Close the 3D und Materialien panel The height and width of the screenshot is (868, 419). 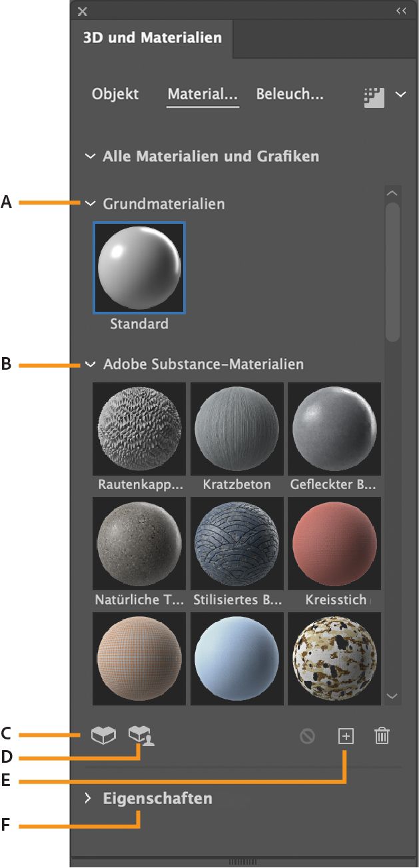coord(82,11)
